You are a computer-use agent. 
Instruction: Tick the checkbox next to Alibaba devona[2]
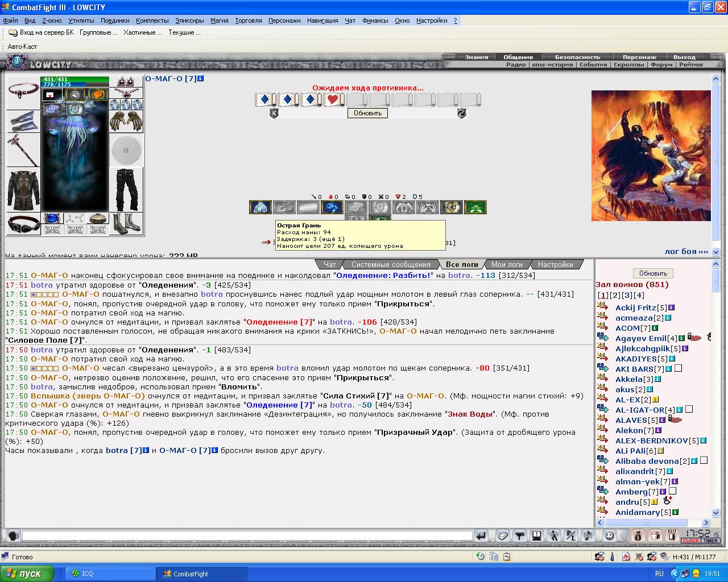(x=704, y=460)
